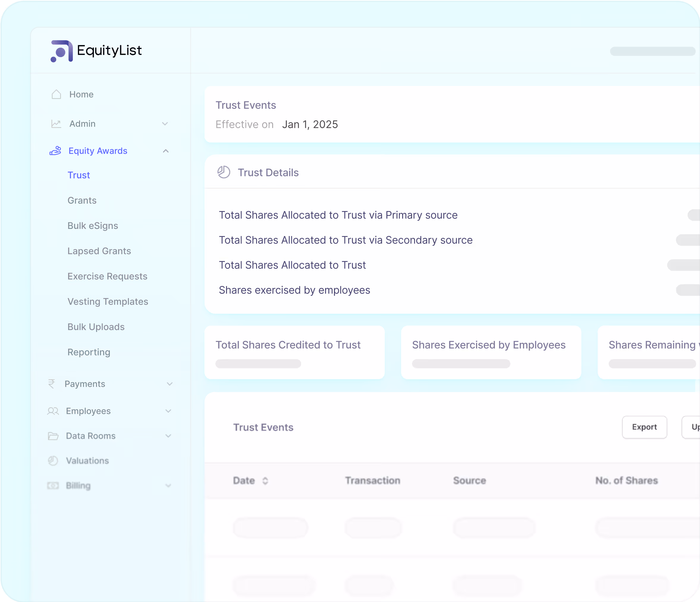This screenshot has width=700, height=602.
Task: Open the Employees menu label
Action: pyautogui.click(x=88, y=411)
